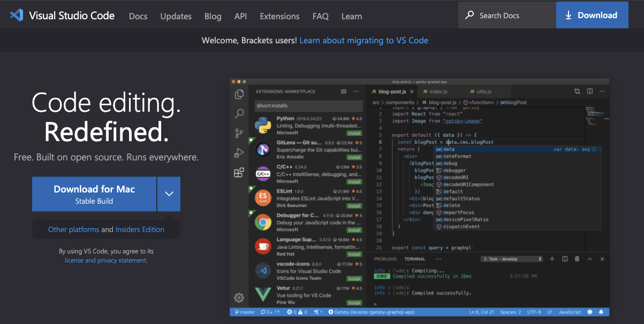Open the Manage gear icon in the activity bar
The width and height of the screenshot is (644, 324).
pyautogui.click(x=239, y=298)
